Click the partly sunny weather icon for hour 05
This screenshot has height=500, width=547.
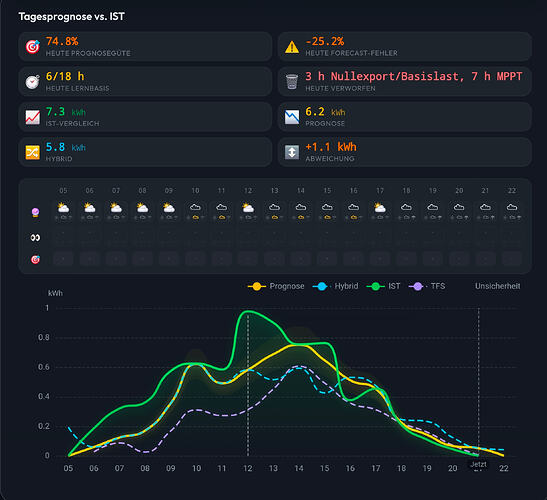63,207
